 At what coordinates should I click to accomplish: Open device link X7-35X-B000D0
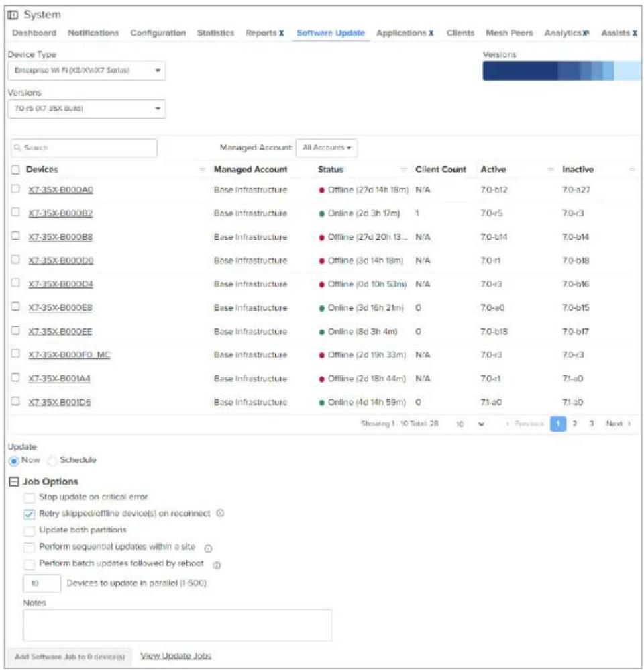click(60, 260)
